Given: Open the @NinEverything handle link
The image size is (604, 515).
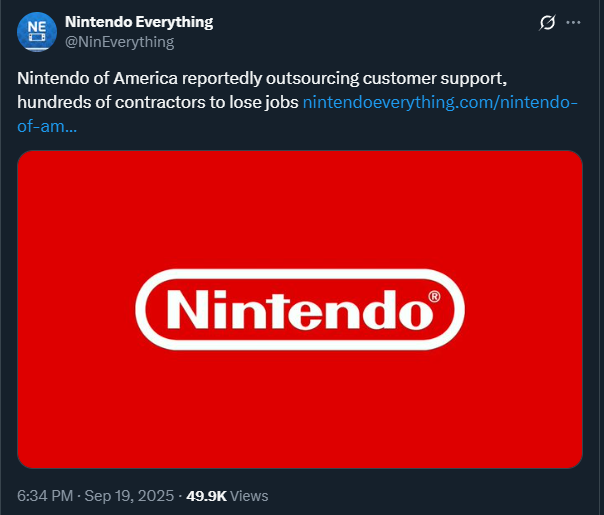Looking at the screenshot, I should (119, 42).
